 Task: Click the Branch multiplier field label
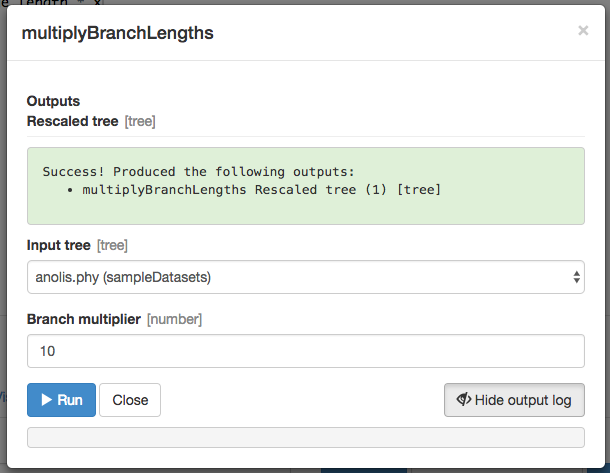84,319
